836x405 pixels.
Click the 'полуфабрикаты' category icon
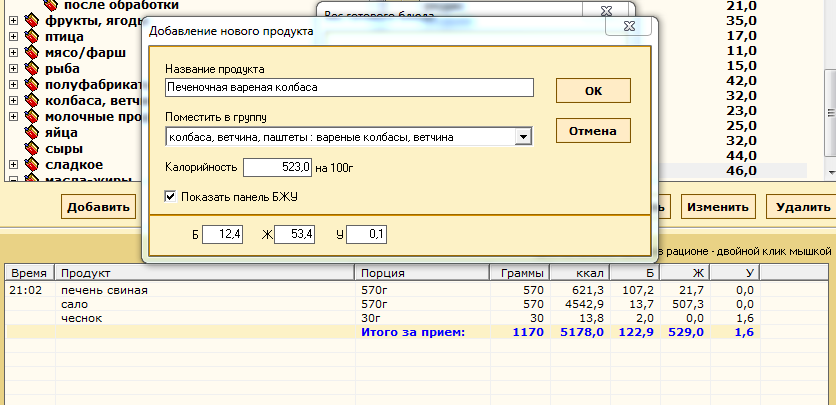click(32, 85)
